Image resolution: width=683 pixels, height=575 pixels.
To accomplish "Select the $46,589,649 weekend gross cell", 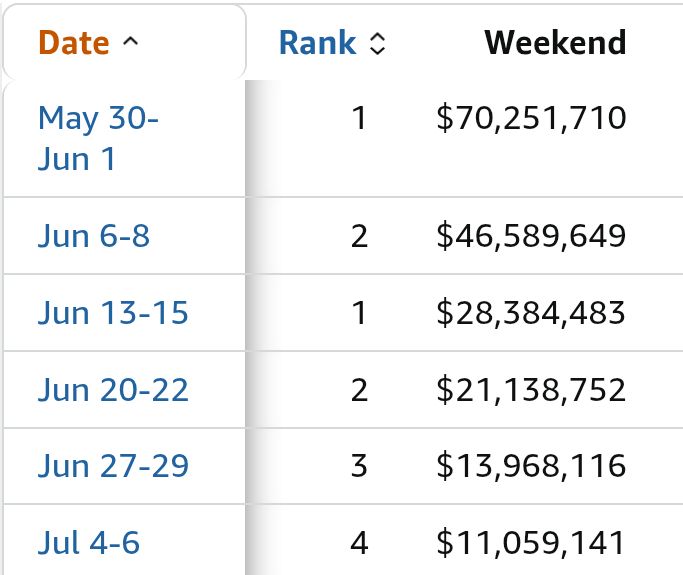I will point(531,236).
